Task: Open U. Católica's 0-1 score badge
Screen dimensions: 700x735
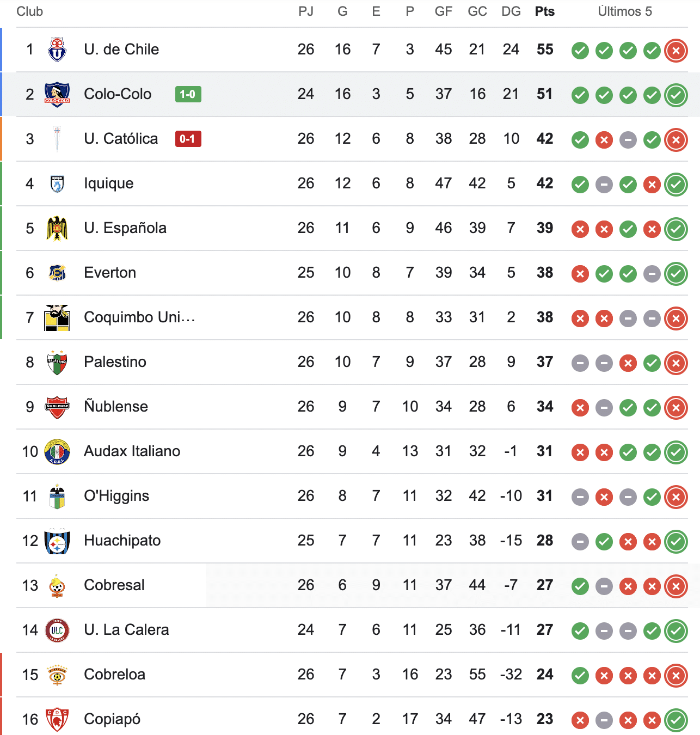Action: tap(188, 139)
